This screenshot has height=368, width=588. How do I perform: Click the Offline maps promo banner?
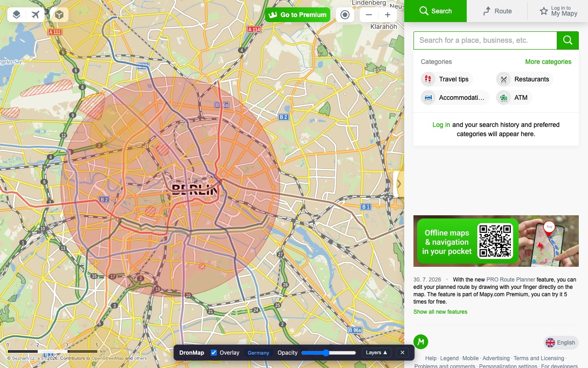[496, 241]
